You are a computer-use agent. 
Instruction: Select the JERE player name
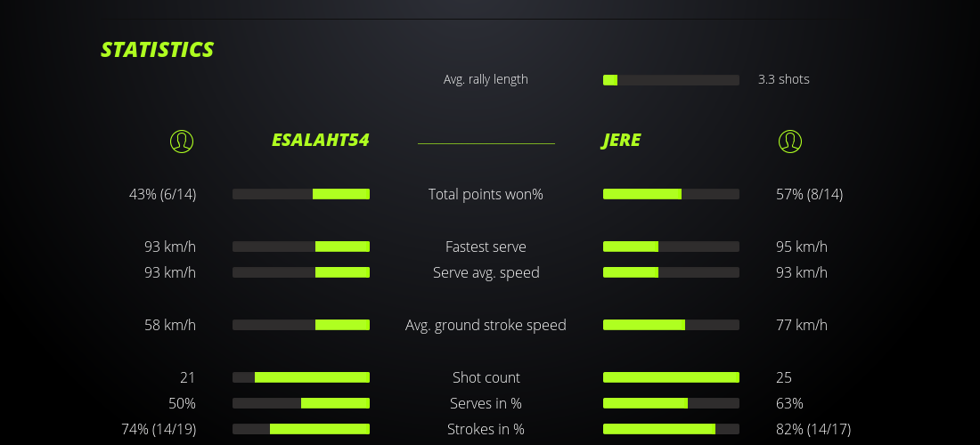coord(621,141)
